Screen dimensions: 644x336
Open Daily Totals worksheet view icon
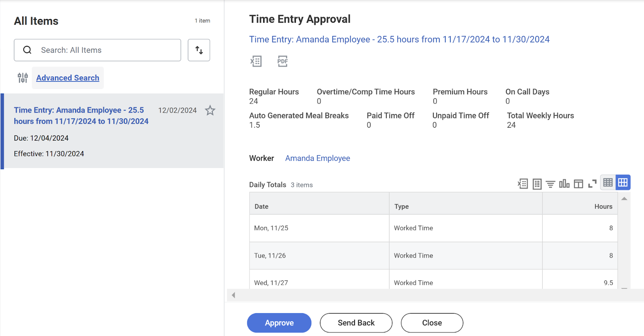(537, 184)
